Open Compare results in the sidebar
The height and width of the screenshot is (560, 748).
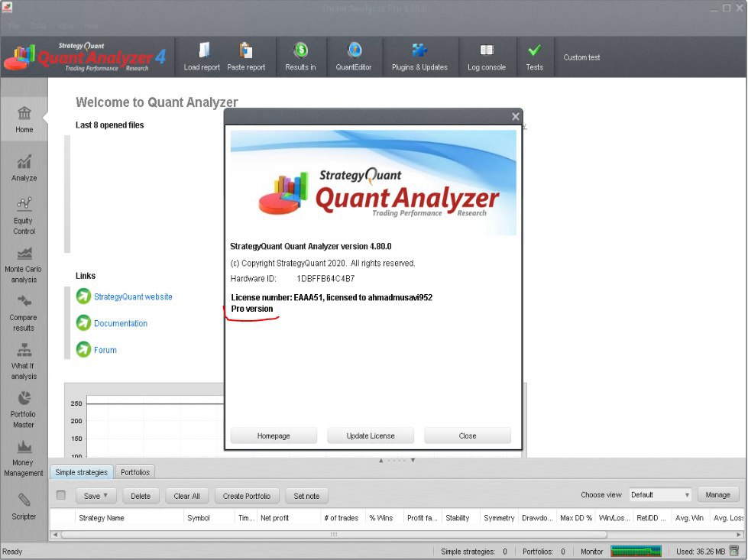pyautogui.click(x=24, y=313)
